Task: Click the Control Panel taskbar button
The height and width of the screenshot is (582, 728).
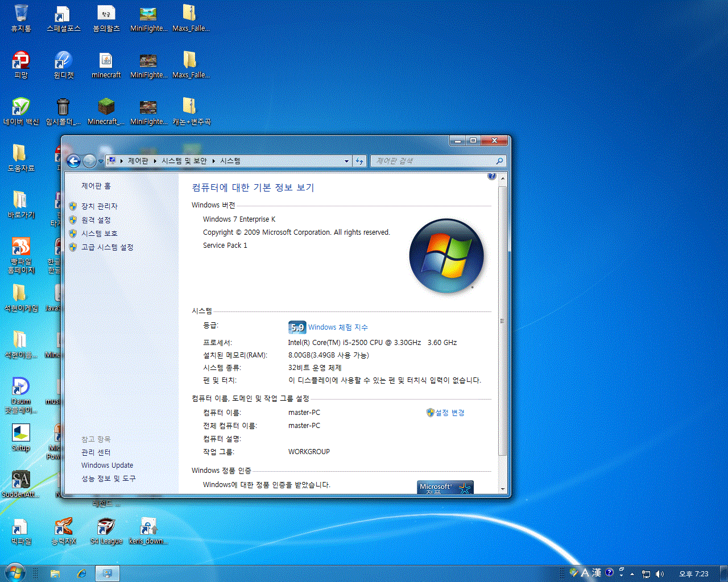Action: point(107,573)
